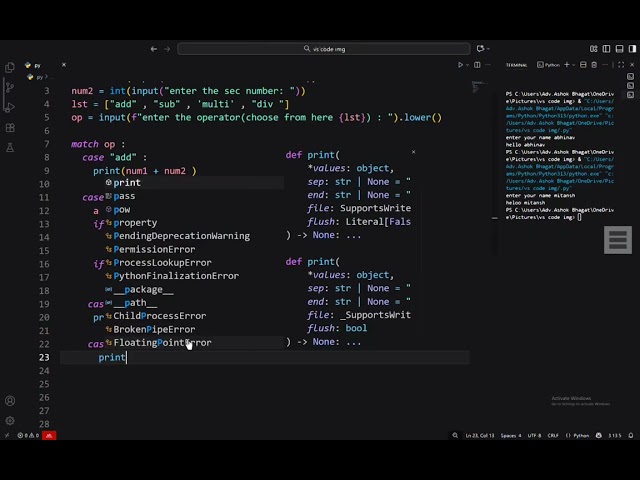Toggle the primary side bar

coord(607,49)
